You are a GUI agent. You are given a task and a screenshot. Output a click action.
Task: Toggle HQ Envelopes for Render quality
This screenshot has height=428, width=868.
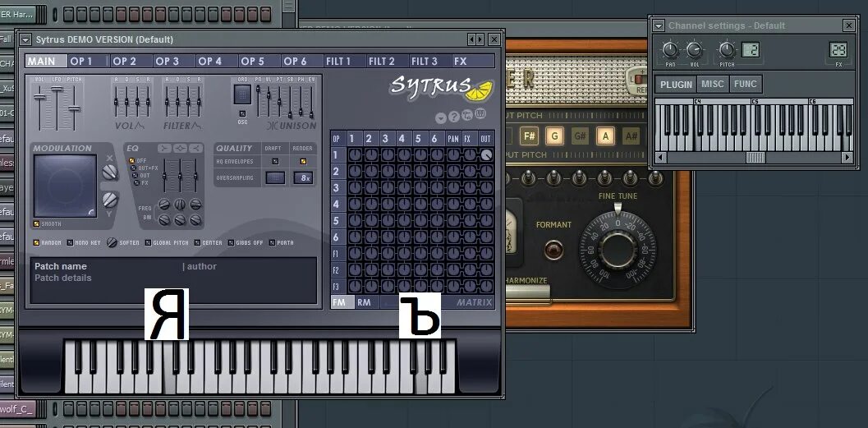303,162
